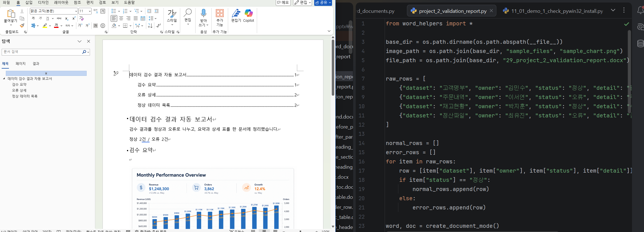Switch to 결과 tab in navigation pane
Image resolution: width=644 pixels, height=232 pixels.
(36, 64)
